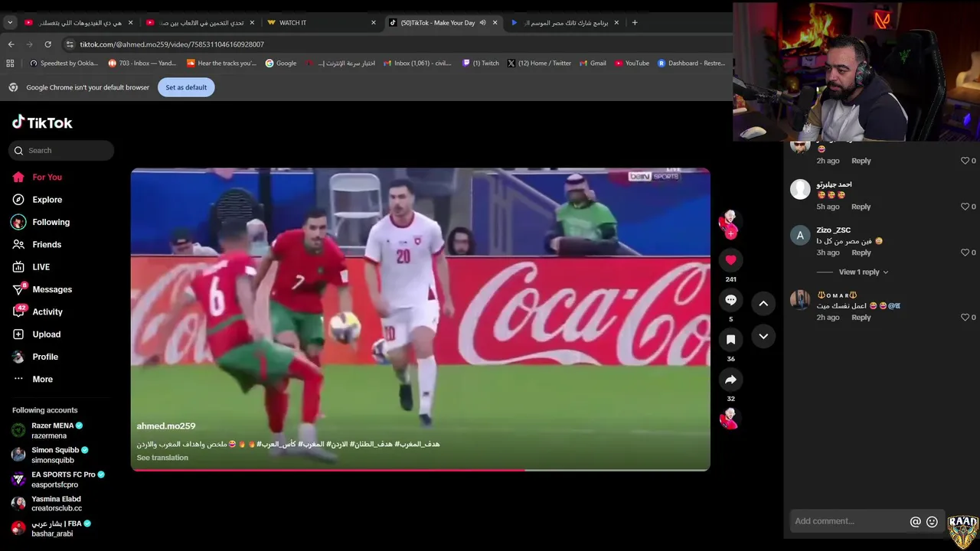
Task: Like OMAR comment heart
Action: tap(965, 318)
